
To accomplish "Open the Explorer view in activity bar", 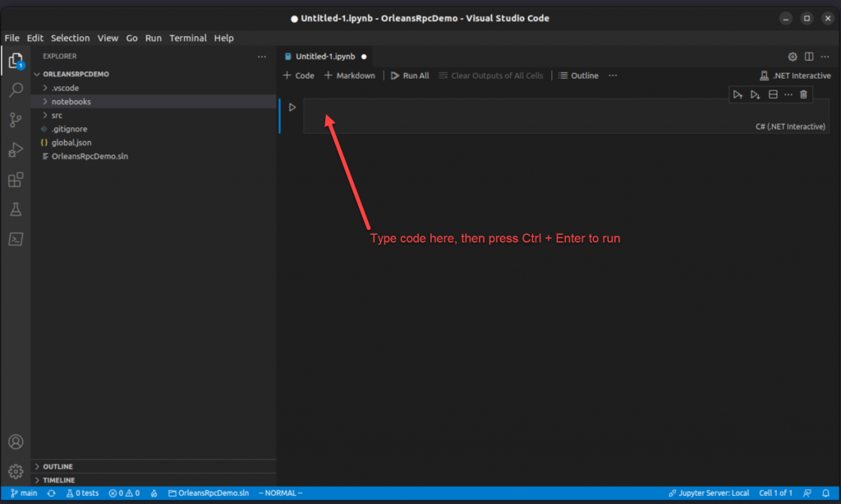I will (16, 61).
